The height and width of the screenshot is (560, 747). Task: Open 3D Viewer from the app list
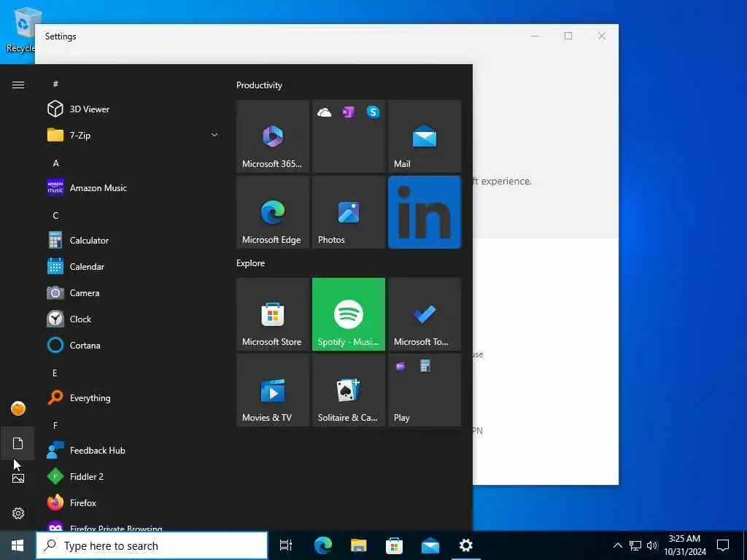pyautogui.click(x=133, y=109)
